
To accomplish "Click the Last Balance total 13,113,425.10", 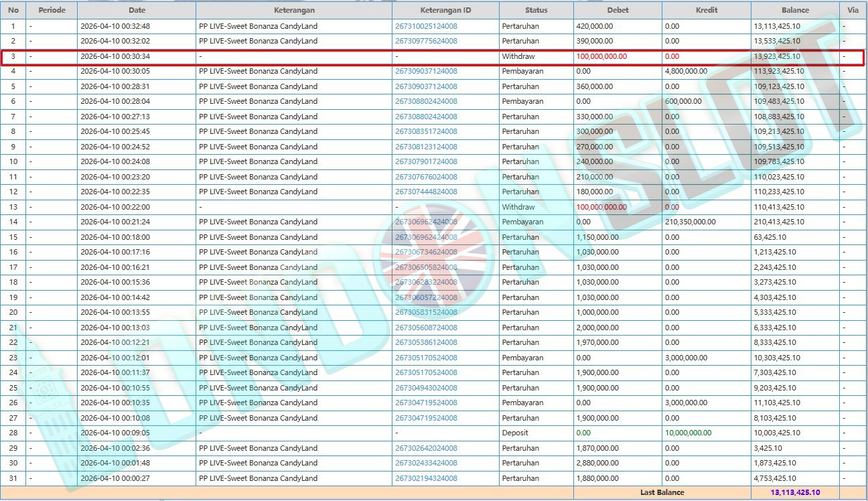I will [x=795, y=492].
